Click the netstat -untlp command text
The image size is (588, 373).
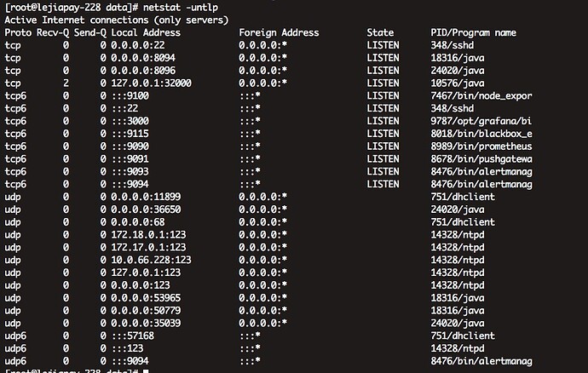pos(186,6)
